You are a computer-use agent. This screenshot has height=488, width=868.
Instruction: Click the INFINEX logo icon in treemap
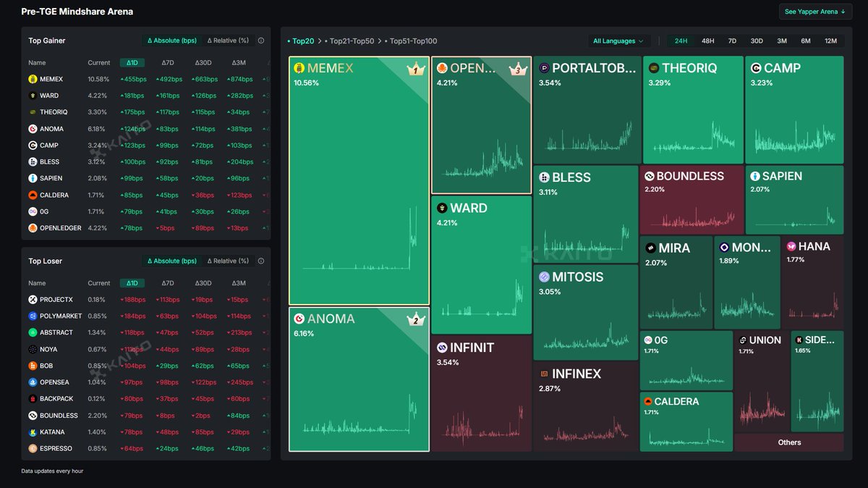point(544,374)
